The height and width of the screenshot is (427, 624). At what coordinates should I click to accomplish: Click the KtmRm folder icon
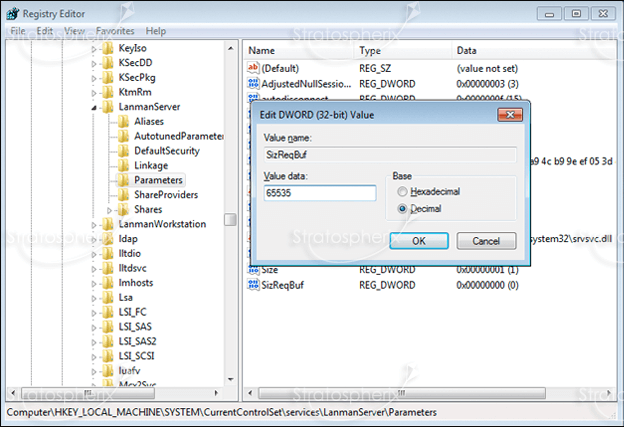(x=107, y=92)
